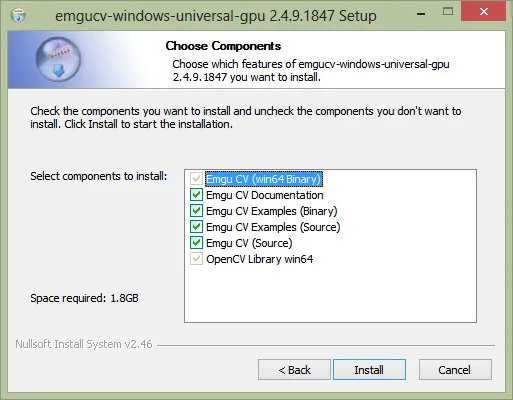This screenshot has height=400, width=513.
Task: Go to previous page with Back button
Action: pyautogui.click(x=294, y=370)
